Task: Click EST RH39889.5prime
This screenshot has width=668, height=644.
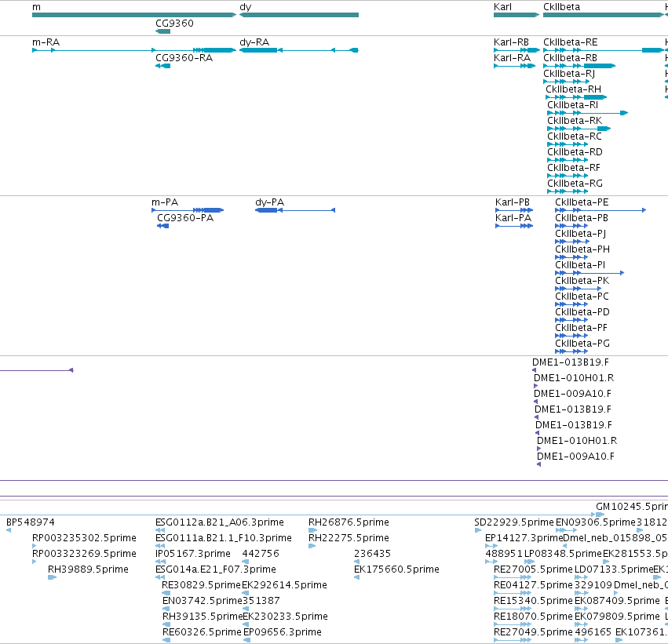Action: tap(88, 569)
